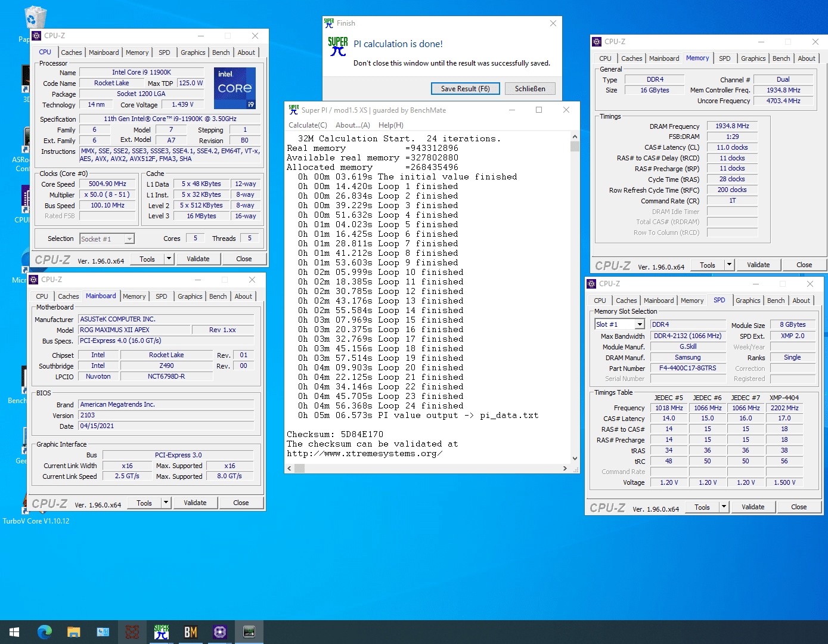Click the Part Number F4-4400C17-8GTRS

point(688,368)
